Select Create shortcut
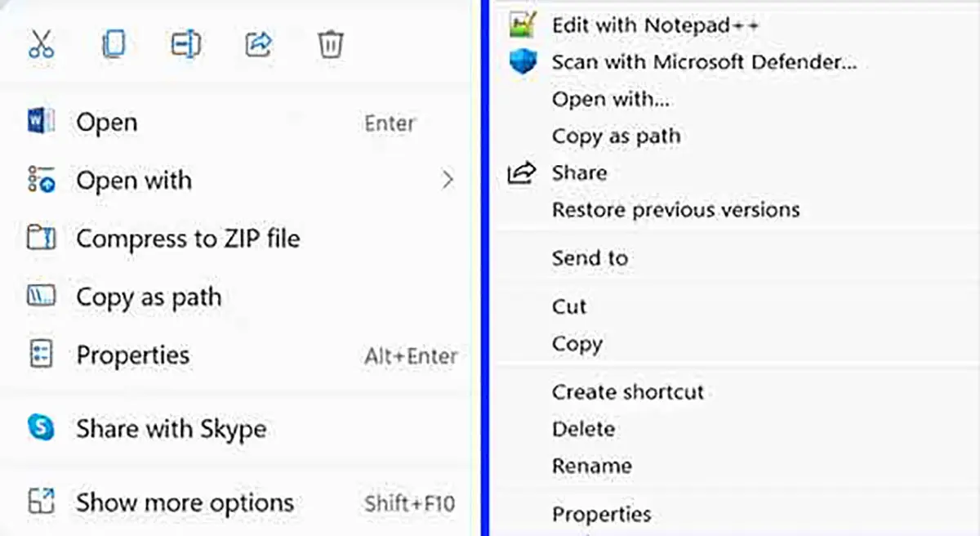 (x=627, y=392)
